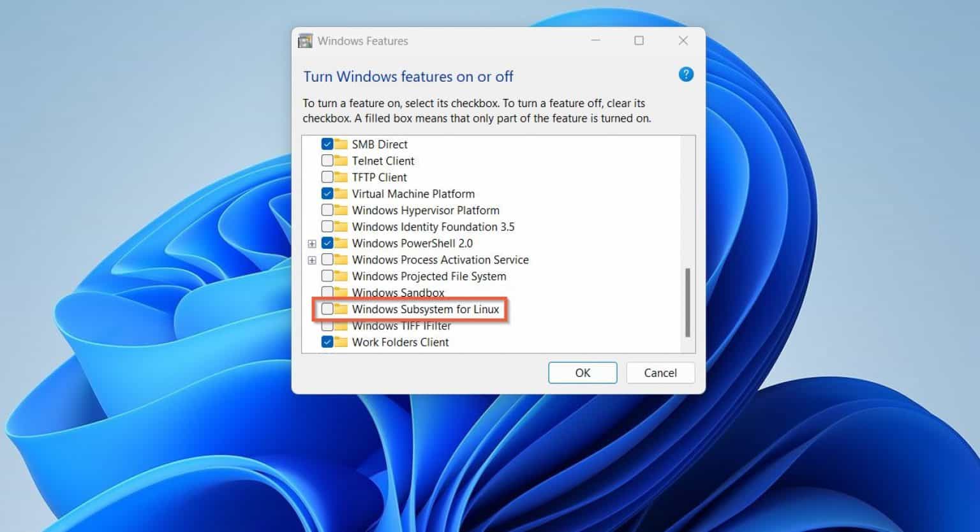
Task: Expand Windows Process Activation Service
Action: [312, 260]
